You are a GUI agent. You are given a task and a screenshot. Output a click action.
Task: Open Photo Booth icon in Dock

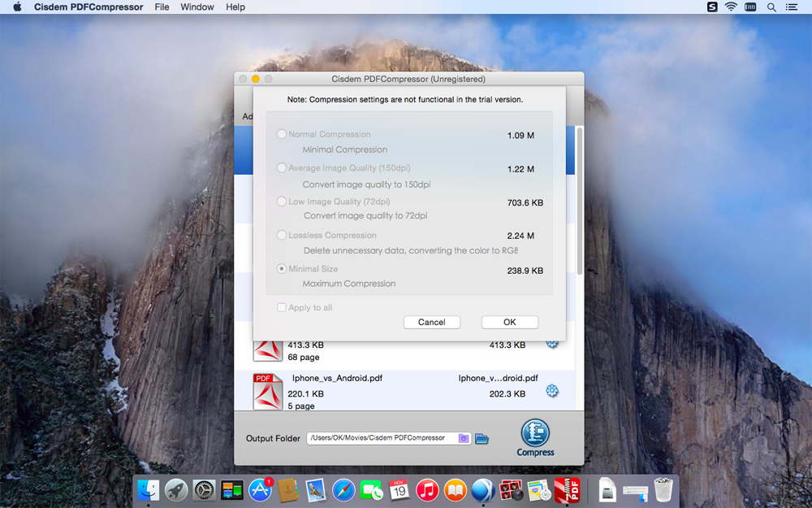pos(511,490)
